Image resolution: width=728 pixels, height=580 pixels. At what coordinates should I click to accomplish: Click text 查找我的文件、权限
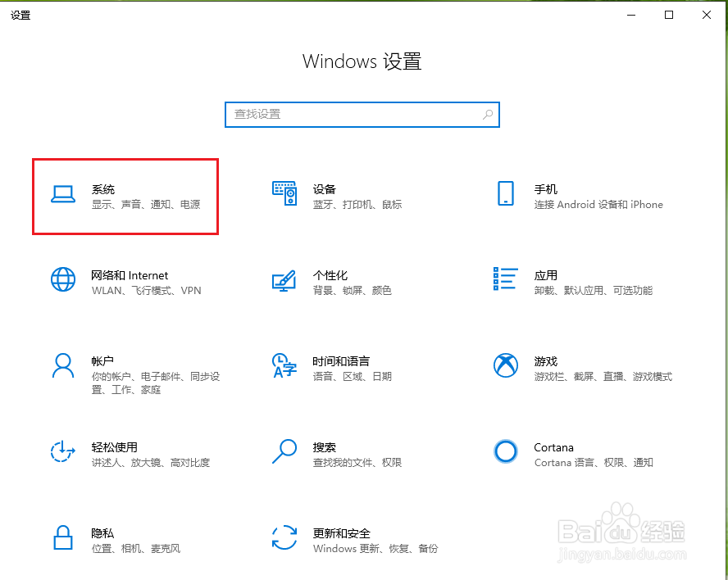coord(357,463)
